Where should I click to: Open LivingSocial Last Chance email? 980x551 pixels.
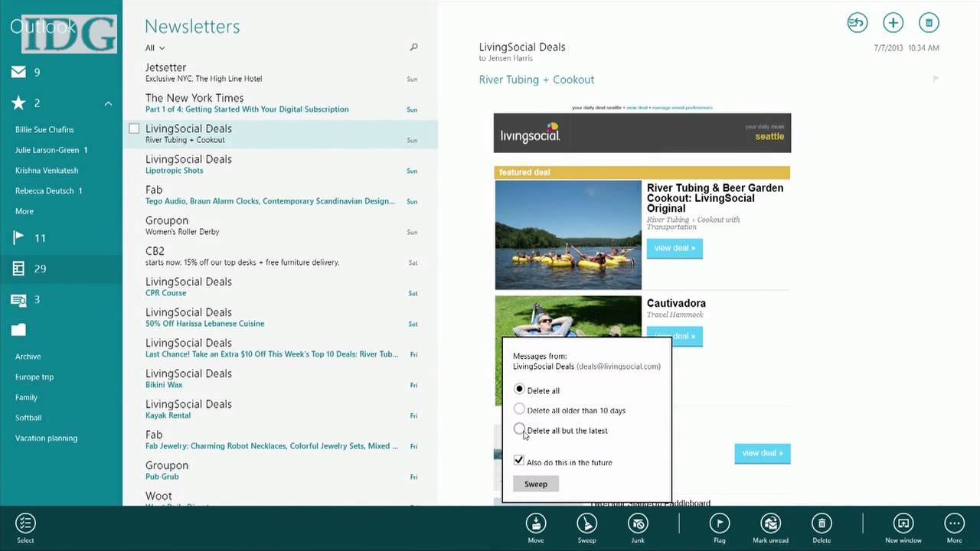coord(280,348)
